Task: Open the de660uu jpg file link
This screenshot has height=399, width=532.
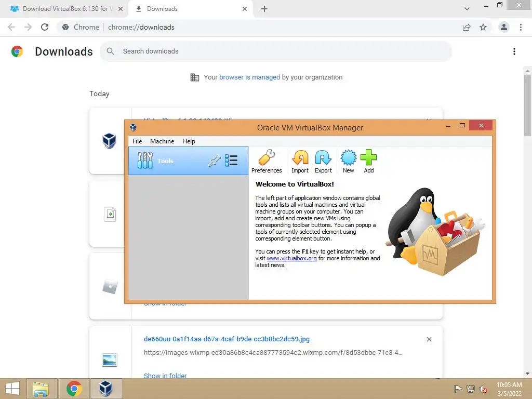Action: click(227, 339)
